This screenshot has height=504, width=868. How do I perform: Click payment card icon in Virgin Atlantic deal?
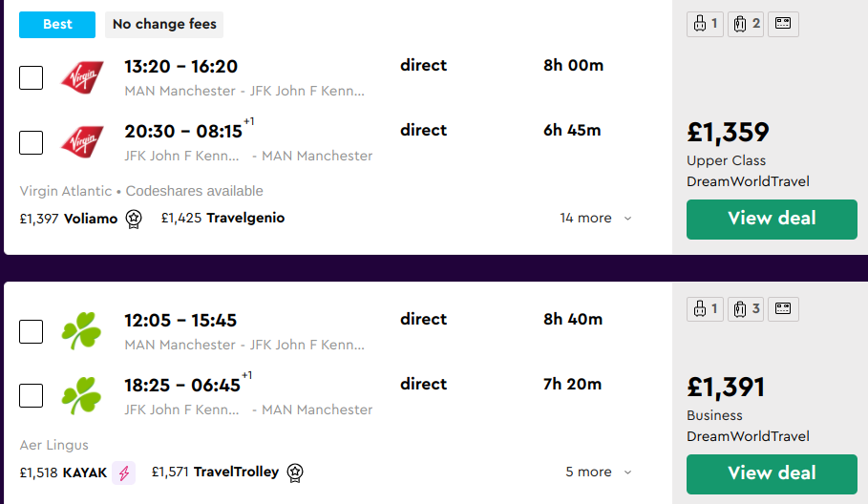pos(783,24)
